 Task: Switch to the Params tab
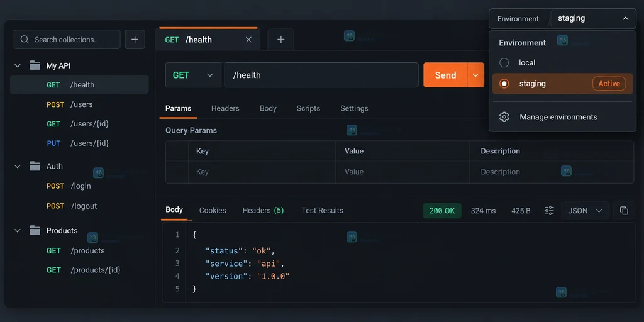pyautogui.click(x=178, y=108)
